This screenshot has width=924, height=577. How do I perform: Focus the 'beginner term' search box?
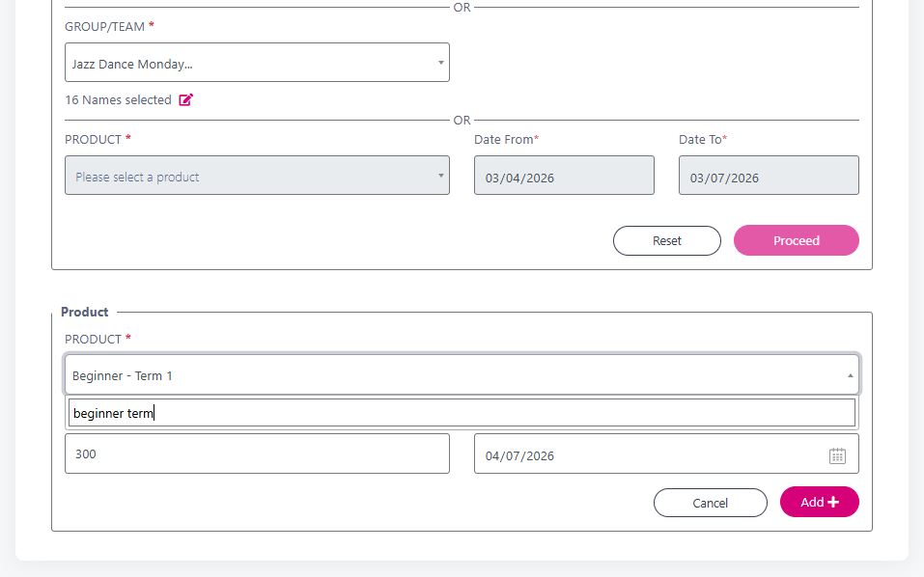(x=462, y=413)
